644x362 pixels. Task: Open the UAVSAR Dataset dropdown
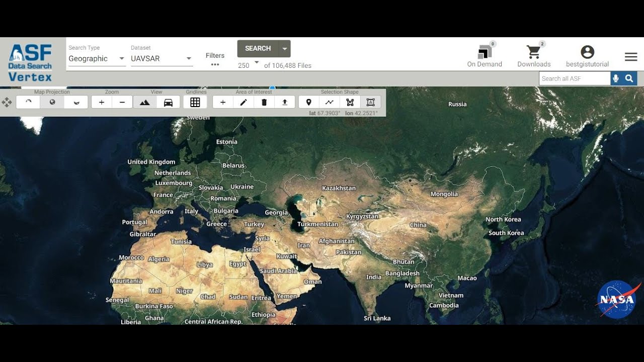coord(162,58)
